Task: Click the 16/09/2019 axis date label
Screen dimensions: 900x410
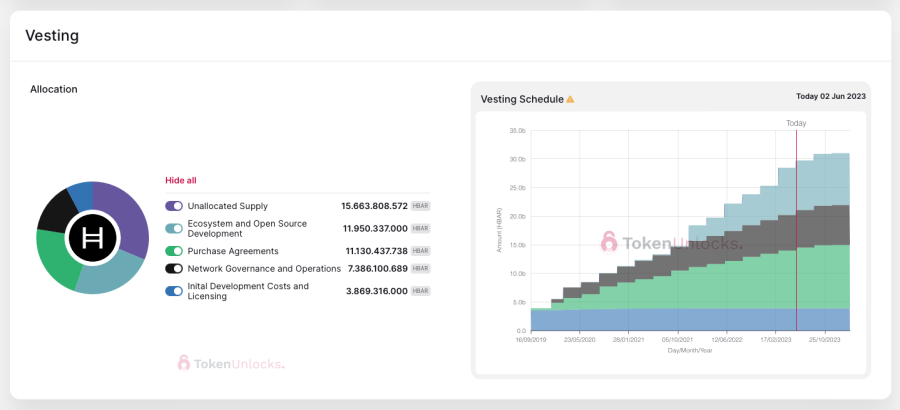Action: pyautogui.click(x=531, y=340)
